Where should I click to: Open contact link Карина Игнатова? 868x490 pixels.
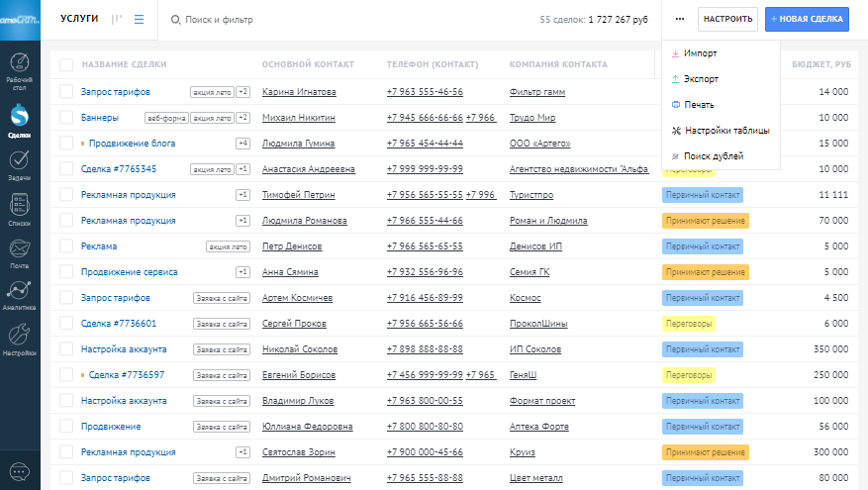pyautogui.click(x=299, y=92)
